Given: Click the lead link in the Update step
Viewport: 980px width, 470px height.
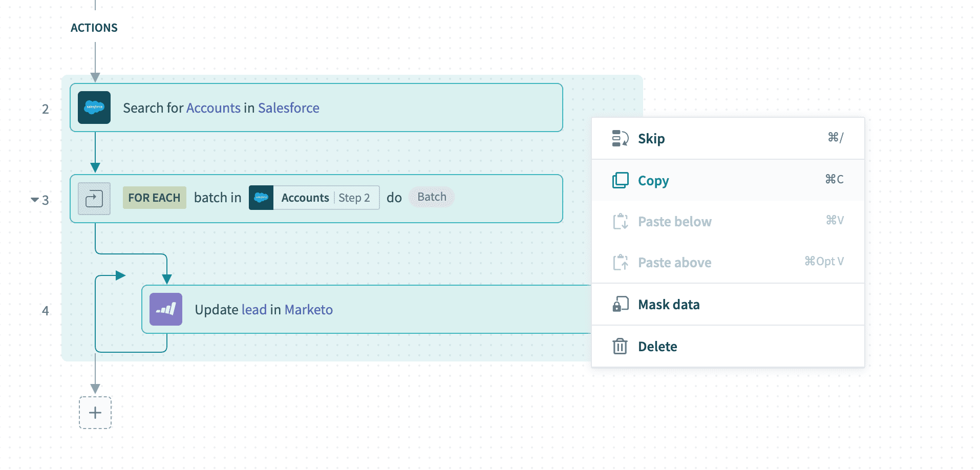Looking at the screenshot, I should point(254,309).
